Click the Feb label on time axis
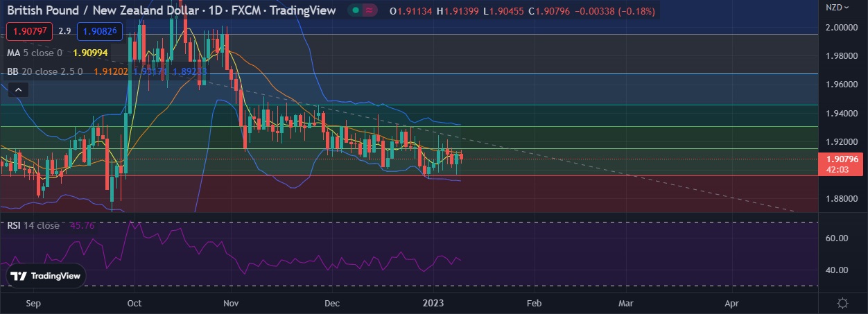This screenshot has height=314, width=868. click(534, 303)
